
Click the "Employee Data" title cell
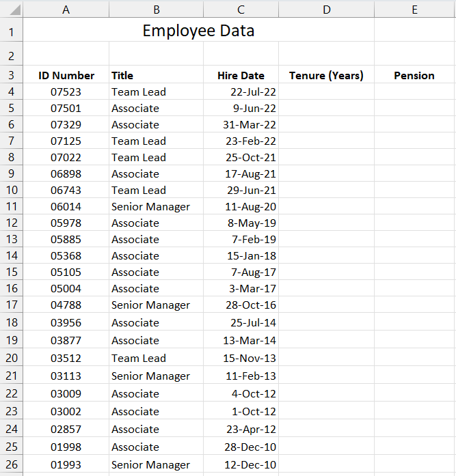coord(198,31)
